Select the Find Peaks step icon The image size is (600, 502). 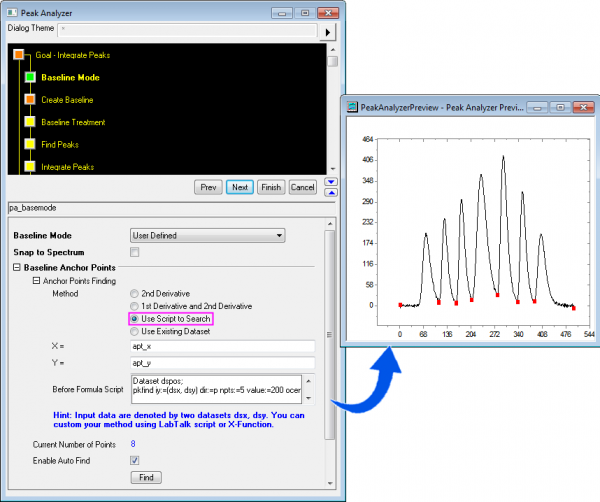(30, 144)
